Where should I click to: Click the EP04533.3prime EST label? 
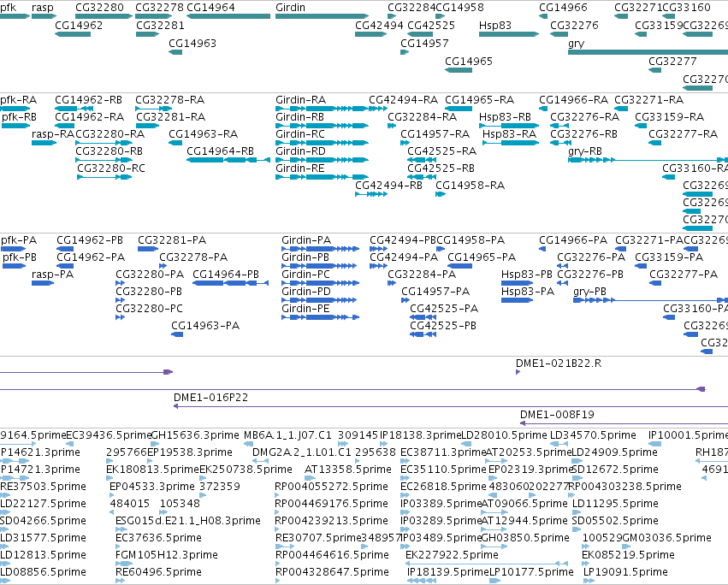pyautogui.click(x=151, y=487)
